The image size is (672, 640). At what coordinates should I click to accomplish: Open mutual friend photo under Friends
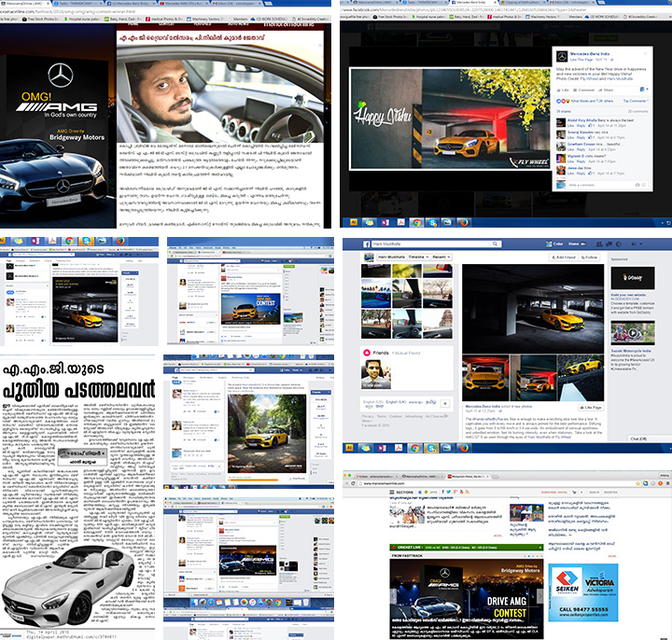(x=376, y=373)
